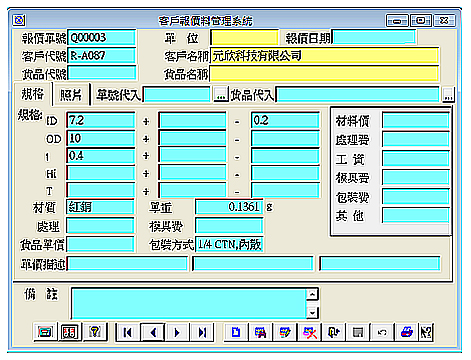Go to the next record
The width and height of the screenshot is (471, 360).
178,332
